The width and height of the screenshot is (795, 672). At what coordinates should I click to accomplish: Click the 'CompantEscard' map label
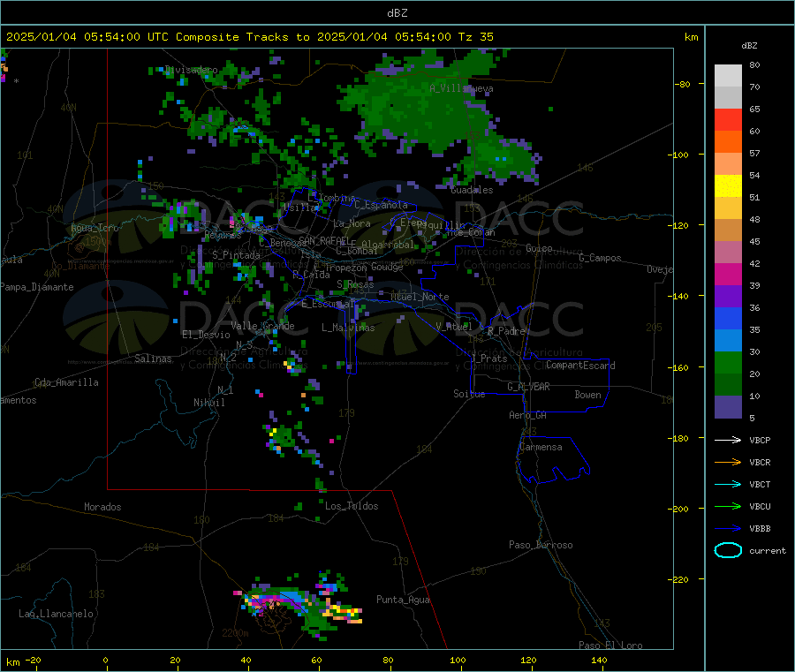tap(580, 365)
